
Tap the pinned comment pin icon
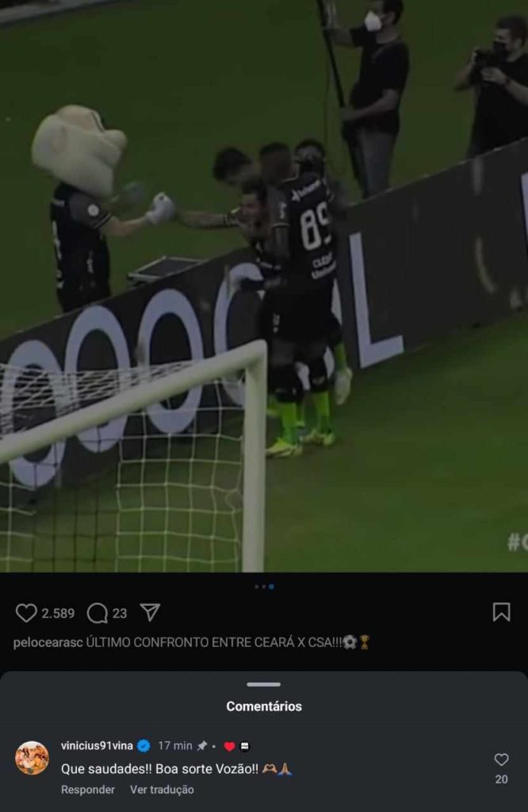click(202, 745)
